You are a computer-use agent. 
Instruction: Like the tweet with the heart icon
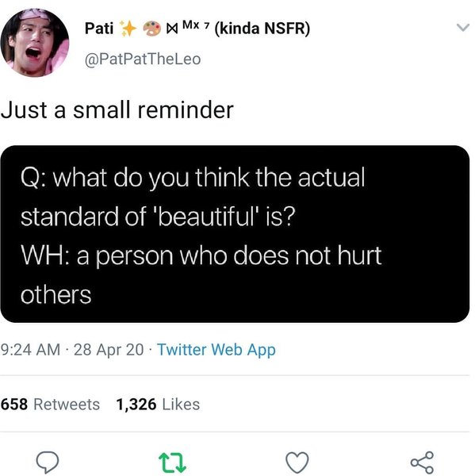pyautogui.click(x=297, y=463)
